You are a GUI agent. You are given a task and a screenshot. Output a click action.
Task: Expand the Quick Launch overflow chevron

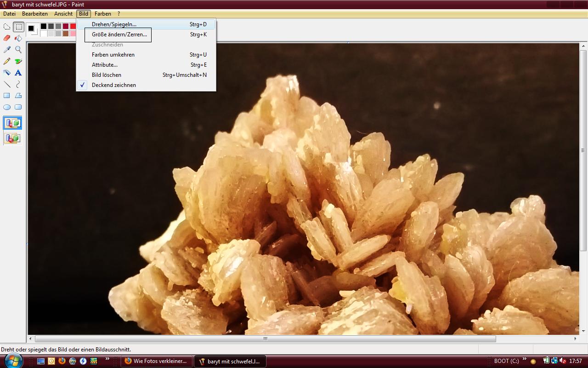[107, 359]
